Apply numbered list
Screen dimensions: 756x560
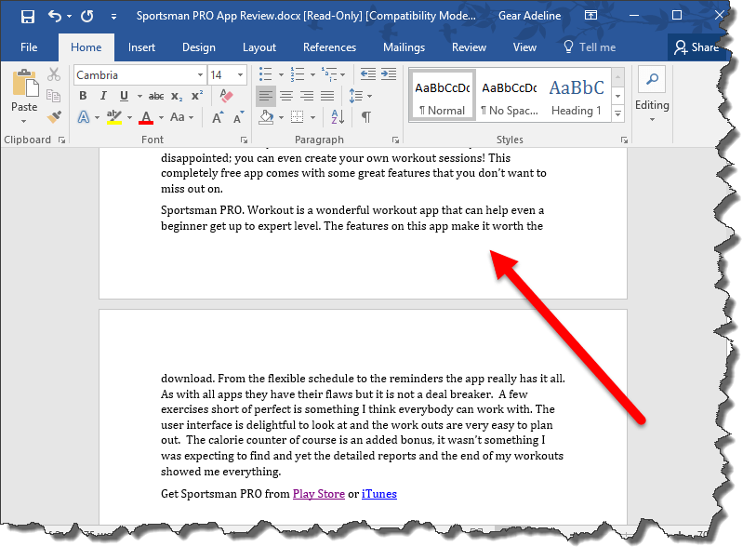click(298, 74)
